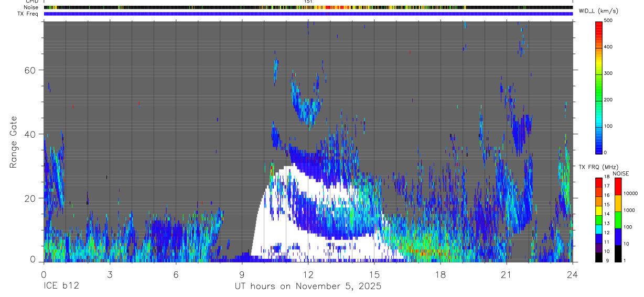Screen dimensions: 644x297
Task: Click the 151 CPID value
Action: (x=308, y=2)
